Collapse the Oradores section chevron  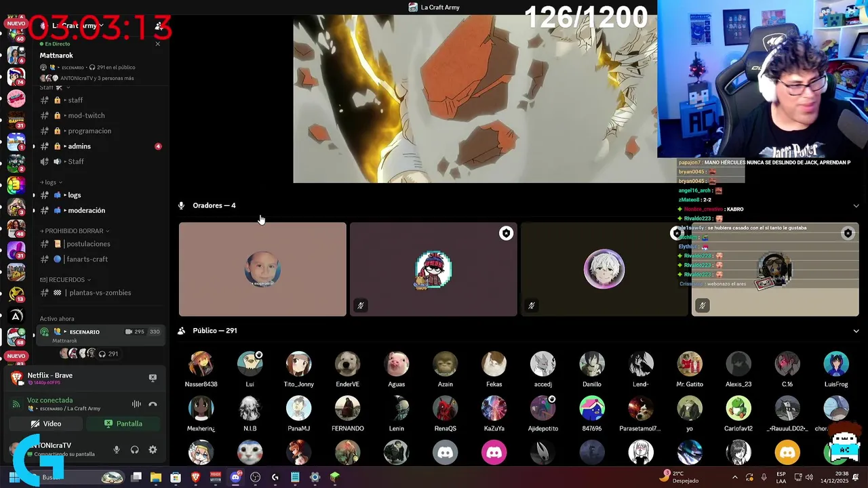point(856,205)
